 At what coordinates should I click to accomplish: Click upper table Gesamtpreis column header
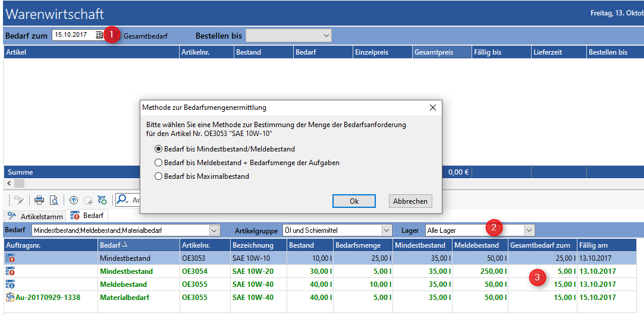442,52
